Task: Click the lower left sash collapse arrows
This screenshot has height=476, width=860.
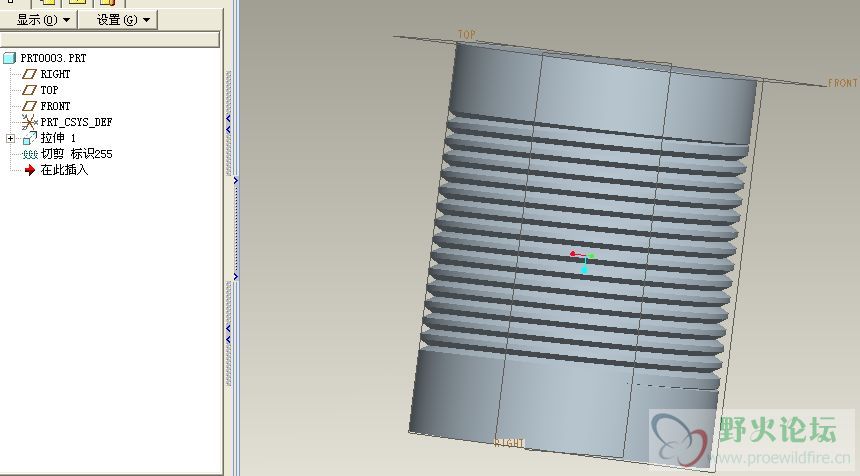Action: [228, 334]
